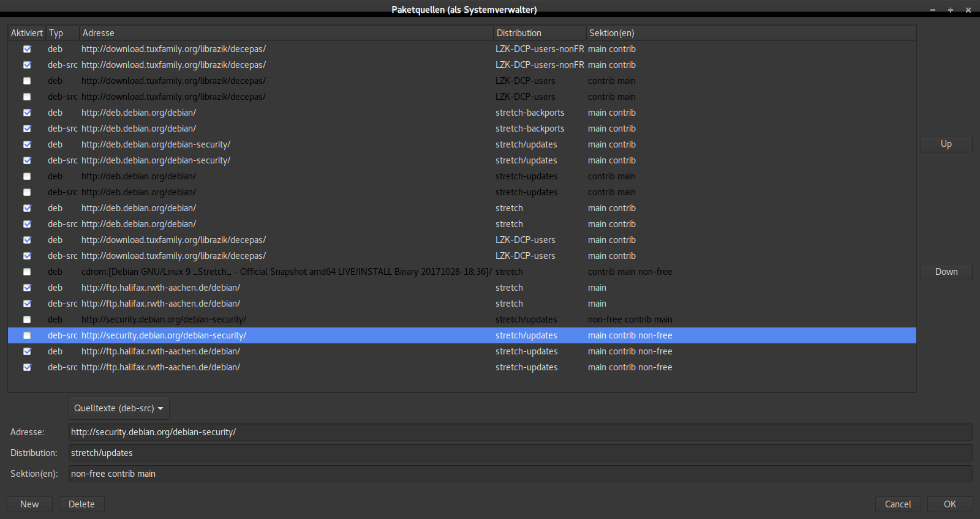Focus the Adresse input field
980x519 pixels.
pos(521,432)
